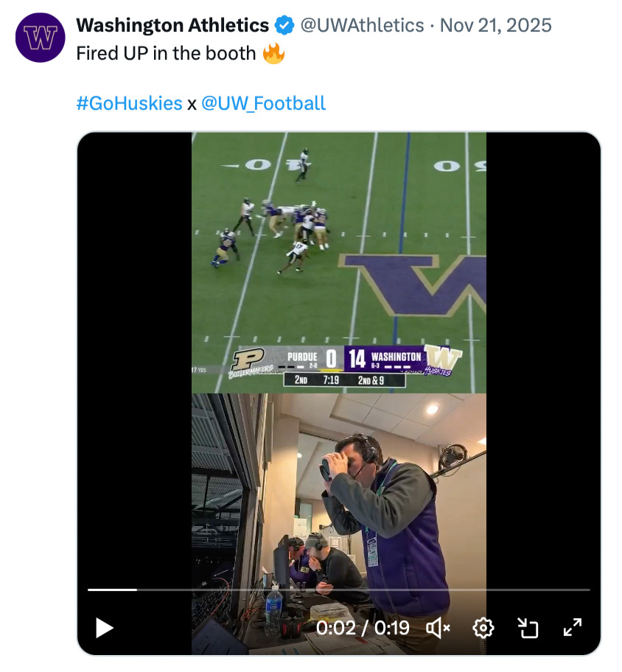Image resolution: width=622 pixels, height=672 pixels.
Task: Click the blue verified badge
Action: pos(284,26)
